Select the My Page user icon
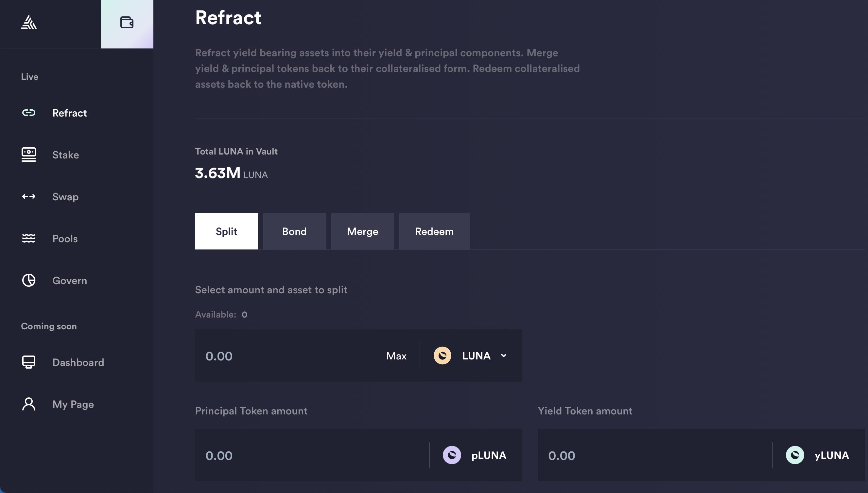Viewport: 868px width, 493px height. [29, 404]
